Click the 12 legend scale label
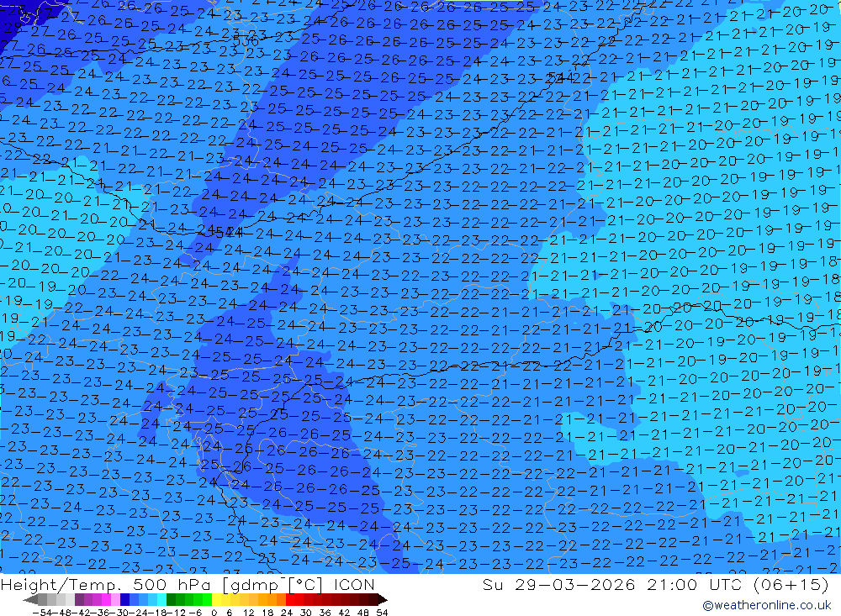The height and width of the screenshot is (616, 841). [248, 613]
